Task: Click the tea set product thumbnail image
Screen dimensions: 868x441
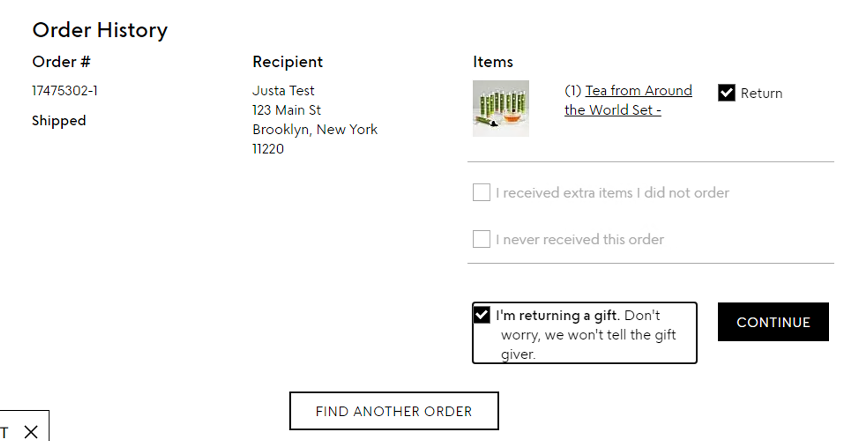Action: tap(501, 108)
